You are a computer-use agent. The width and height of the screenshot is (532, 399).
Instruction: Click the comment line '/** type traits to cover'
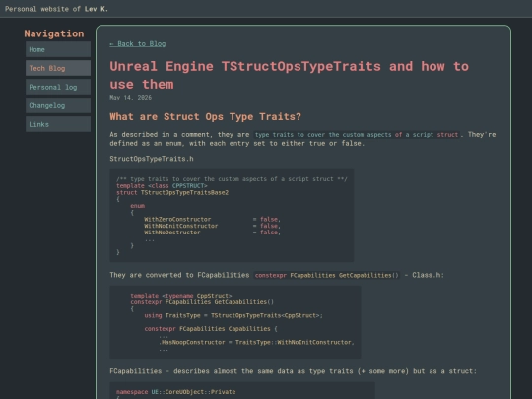pos(232,179)
